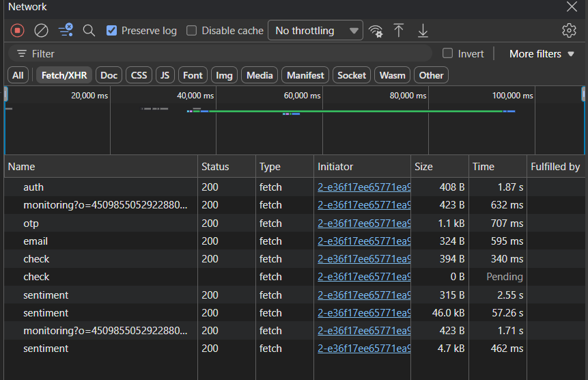
Task: Stop recording network log
Action: tap(18, 30)
